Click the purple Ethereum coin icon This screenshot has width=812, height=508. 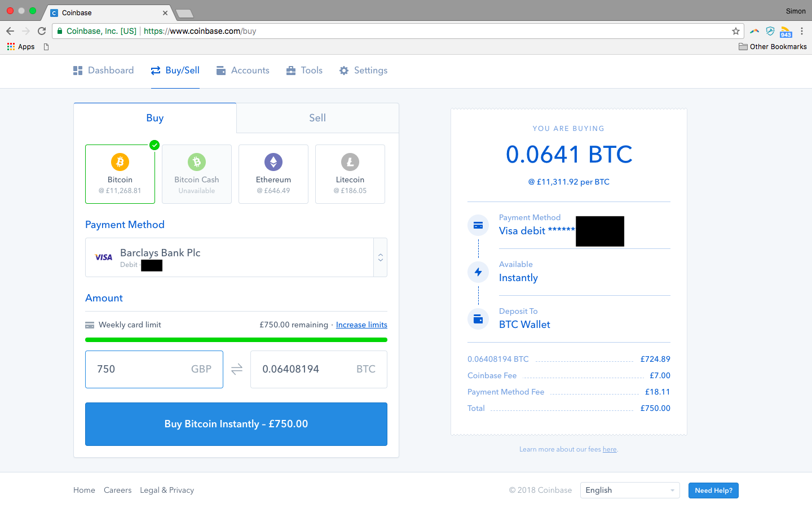(273, 162)
